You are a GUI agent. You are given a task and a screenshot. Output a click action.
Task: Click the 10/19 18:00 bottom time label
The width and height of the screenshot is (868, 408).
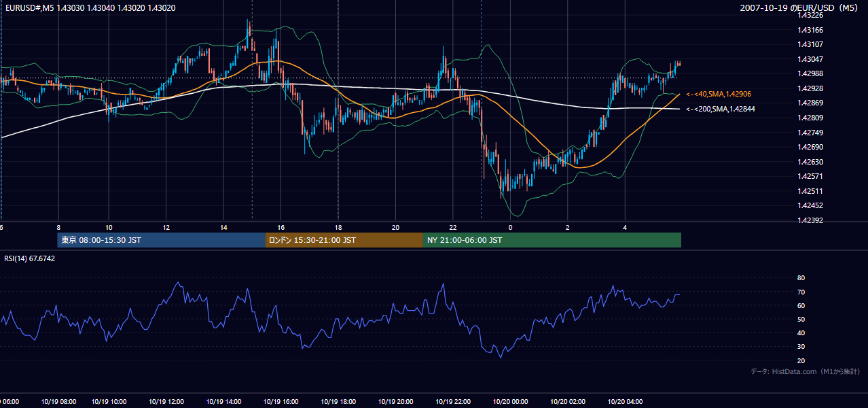pos(339,402)
